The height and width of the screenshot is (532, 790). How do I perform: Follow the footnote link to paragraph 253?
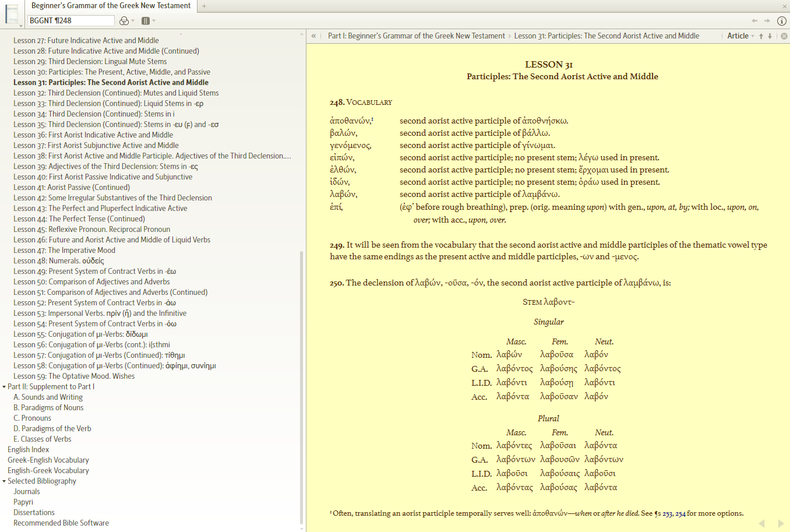[x=667, y=514]
